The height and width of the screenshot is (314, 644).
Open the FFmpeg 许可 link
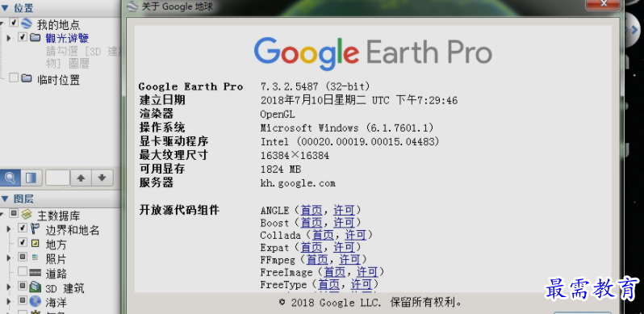click(349, 260)
